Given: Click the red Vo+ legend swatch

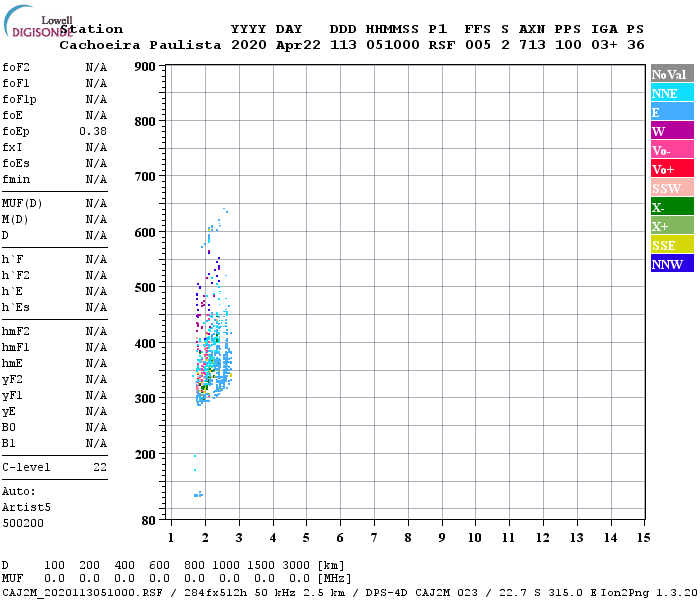Looking at the screenshot, I should (x=672, y=169).
